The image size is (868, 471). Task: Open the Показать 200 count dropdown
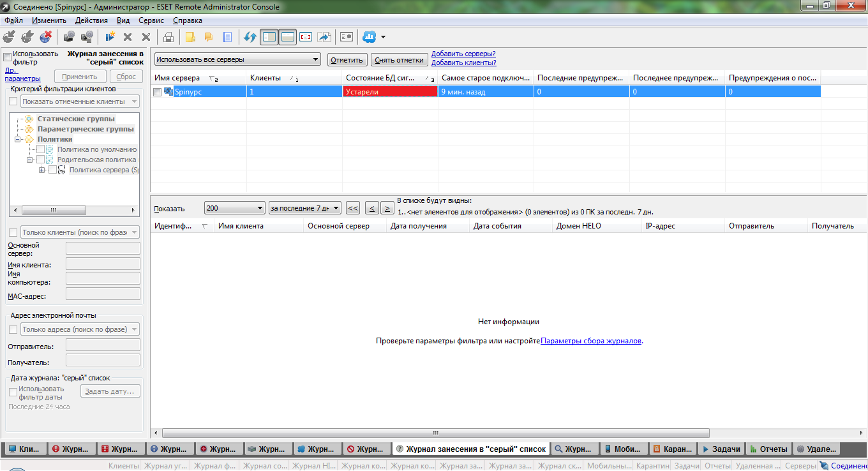[235, 208]
